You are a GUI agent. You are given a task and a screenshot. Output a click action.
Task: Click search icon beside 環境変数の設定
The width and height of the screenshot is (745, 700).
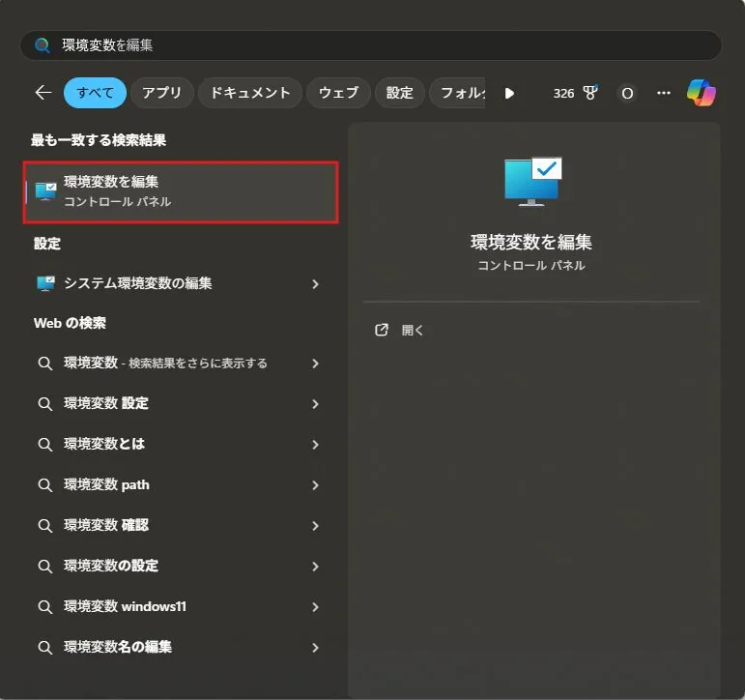coord(45,566)
